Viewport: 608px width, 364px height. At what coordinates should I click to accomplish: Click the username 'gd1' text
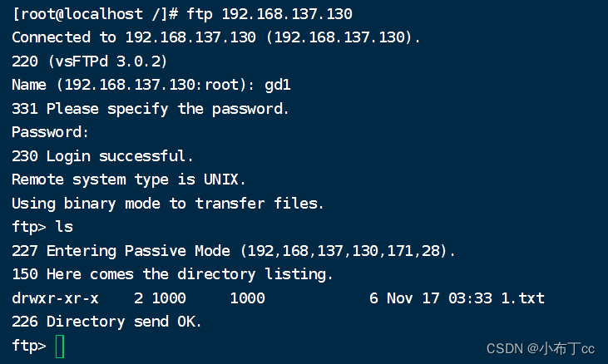277,85
